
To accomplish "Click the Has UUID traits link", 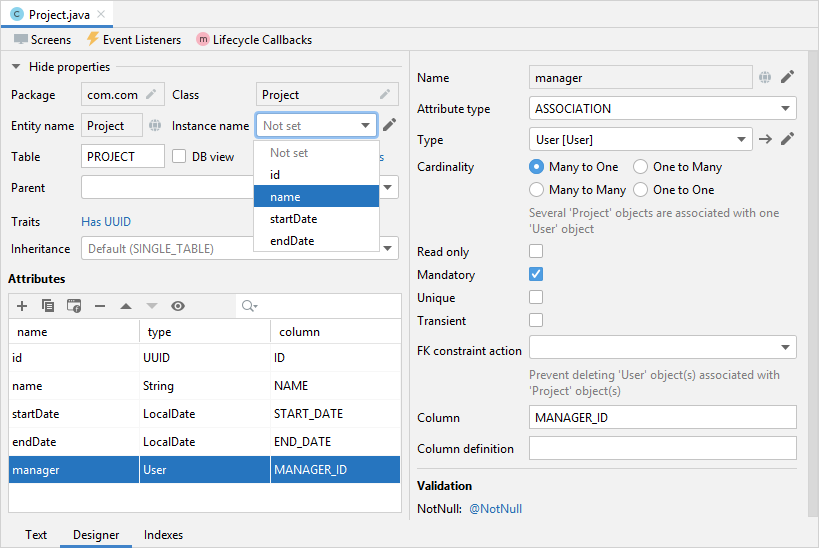I will pos(106,222).
